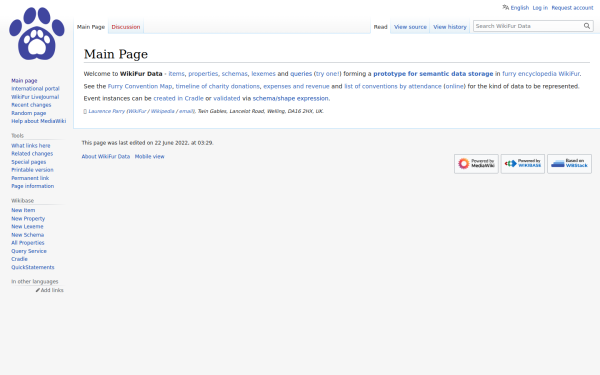
Task: Create a New Lexeme
Action: [27, 227]
